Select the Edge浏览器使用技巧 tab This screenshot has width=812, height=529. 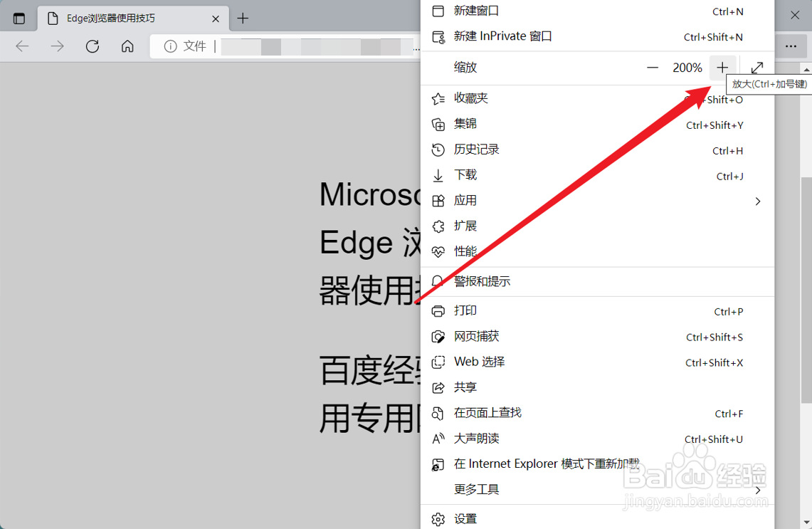[x=133, y=19]
